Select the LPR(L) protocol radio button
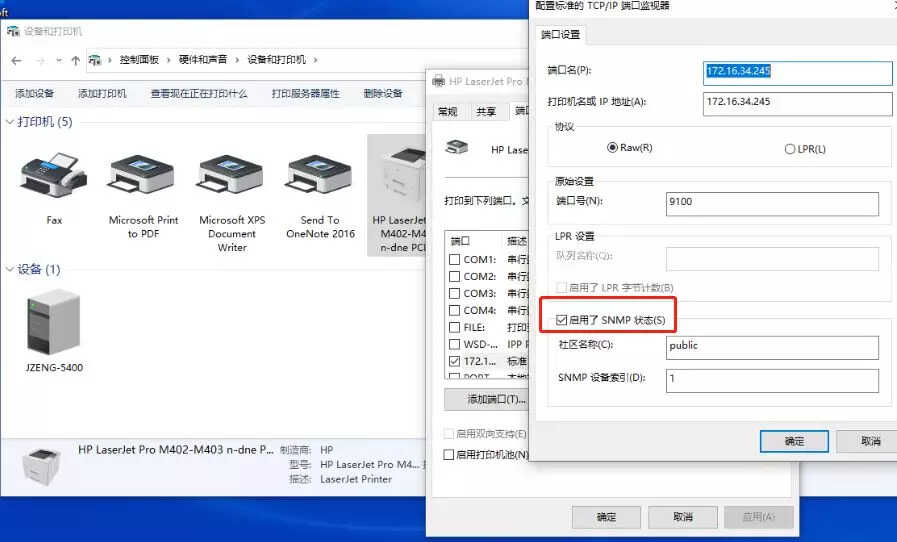The image size is (897, 542). pos(790,149)
